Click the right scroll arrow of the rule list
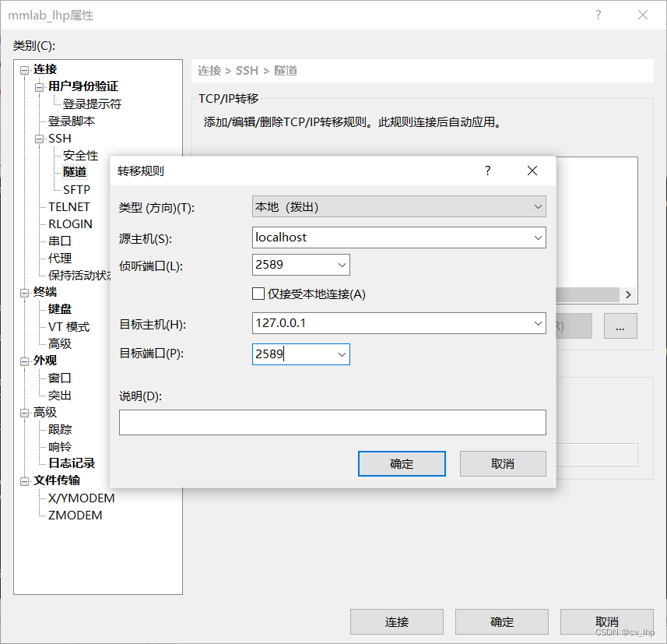This screenshot has width=667, height=644. (628, 294)
